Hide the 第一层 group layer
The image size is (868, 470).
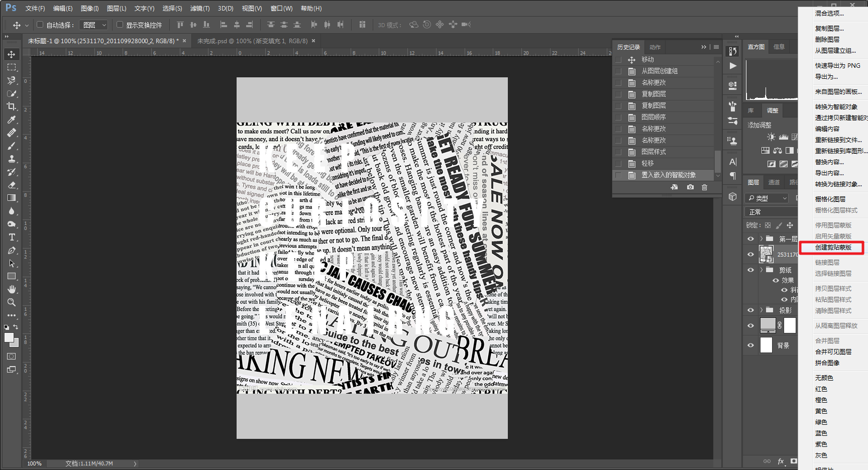pos(750,239)
